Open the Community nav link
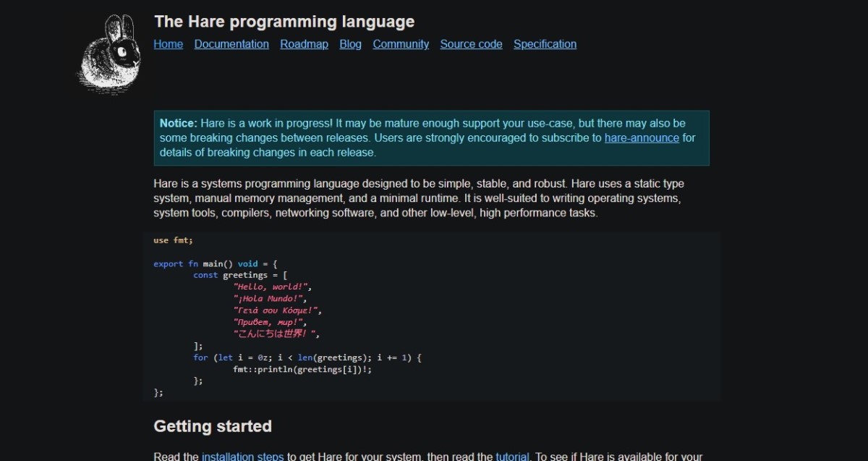This screenshot has height=461, width=868. [401, 44]
